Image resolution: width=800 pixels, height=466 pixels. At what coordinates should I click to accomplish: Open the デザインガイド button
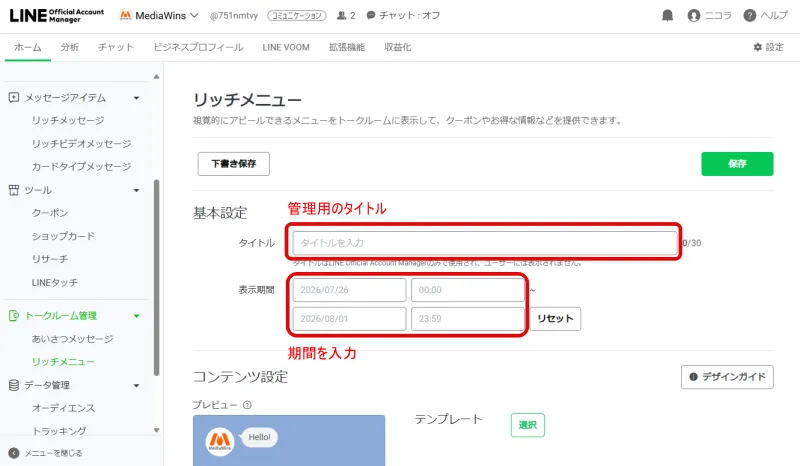tap(727, 377)
